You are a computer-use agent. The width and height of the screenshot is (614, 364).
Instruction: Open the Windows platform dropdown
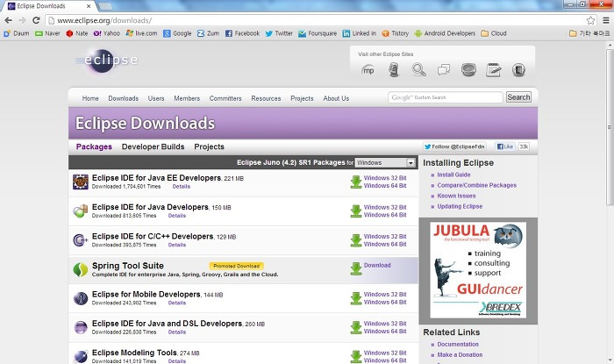point(385,163)
